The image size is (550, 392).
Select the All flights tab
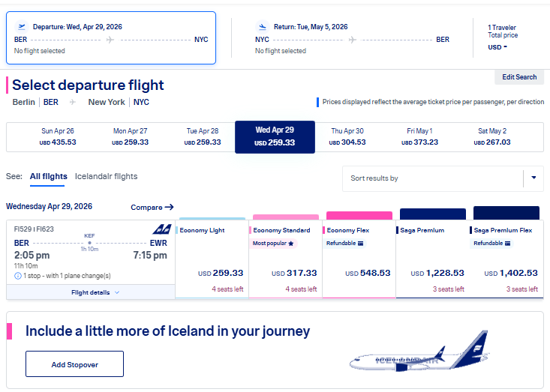[x=49, y=177]
